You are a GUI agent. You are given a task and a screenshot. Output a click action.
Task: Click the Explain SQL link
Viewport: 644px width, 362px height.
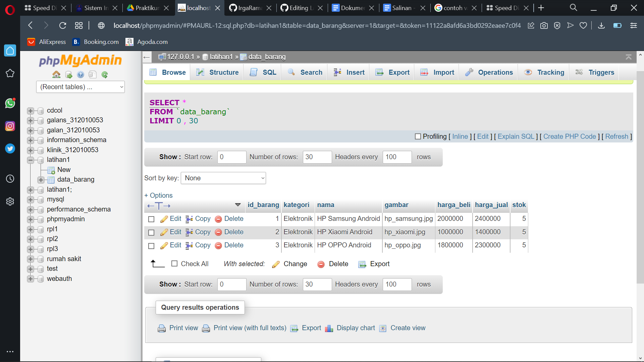(x=516, y=136)
